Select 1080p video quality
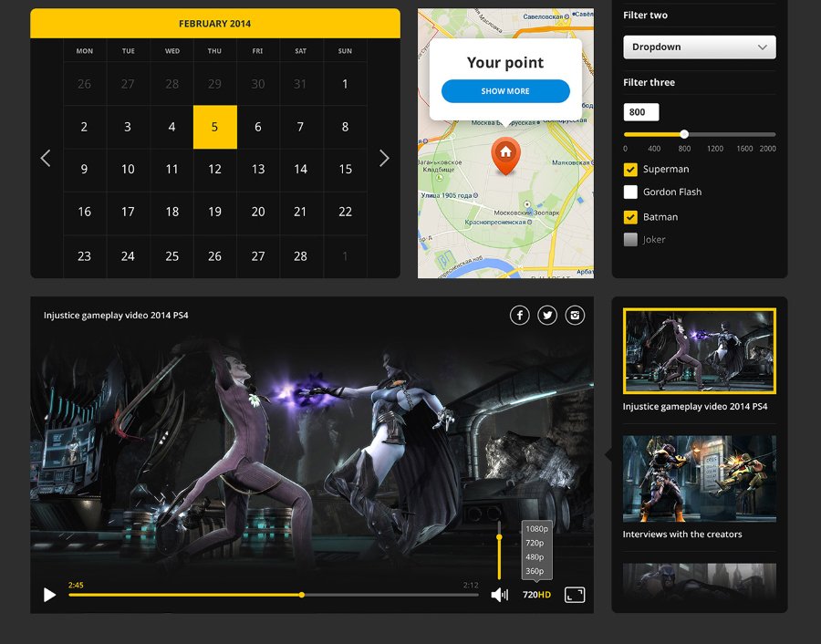 pyautogui.click(x=536, y=529)
